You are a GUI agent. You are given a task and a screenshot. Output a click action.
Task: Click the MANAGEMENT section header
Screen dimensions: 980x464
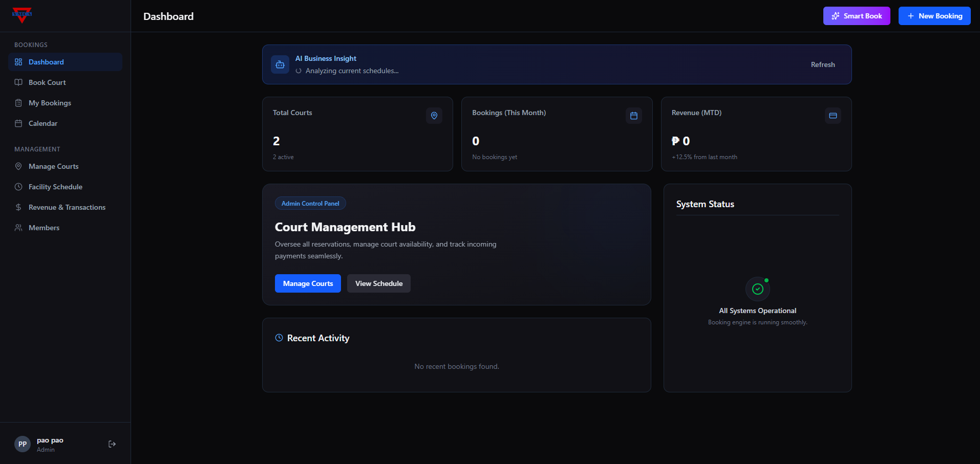point(37,149)
